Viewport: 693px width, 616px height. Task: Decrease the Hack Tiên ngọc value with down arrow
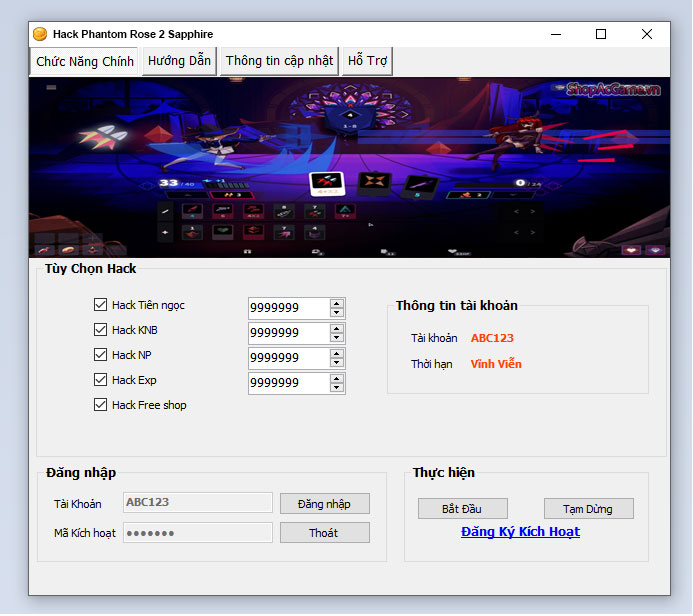click(x=337, y=312)
